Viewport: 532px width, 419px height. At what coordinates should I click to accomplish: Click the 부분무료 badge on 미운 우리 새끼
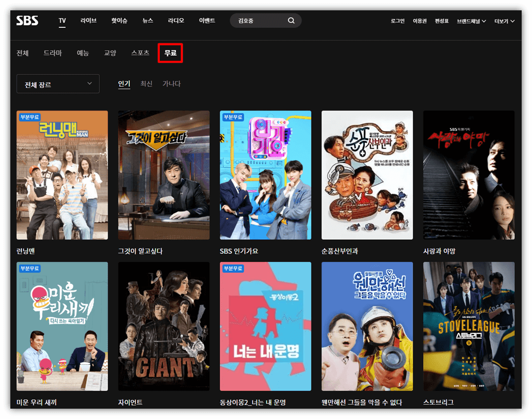(29, 269)
